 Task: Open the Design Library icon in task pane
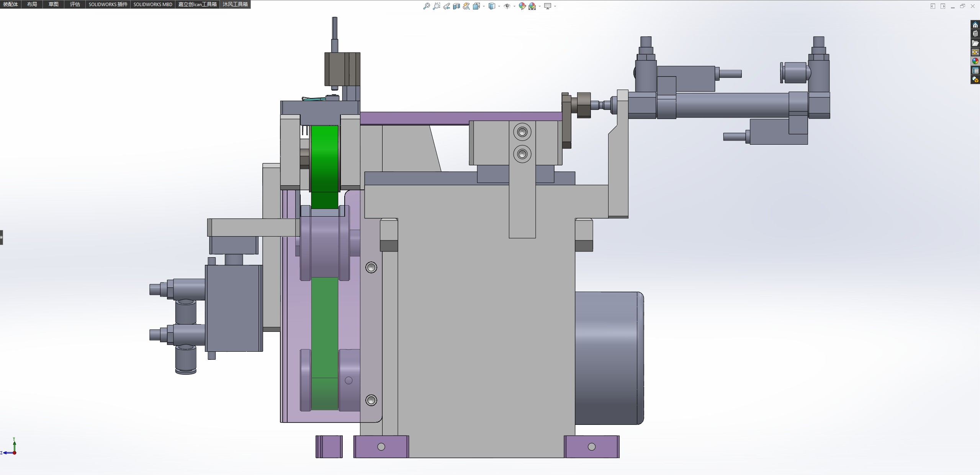click(975, 34)
